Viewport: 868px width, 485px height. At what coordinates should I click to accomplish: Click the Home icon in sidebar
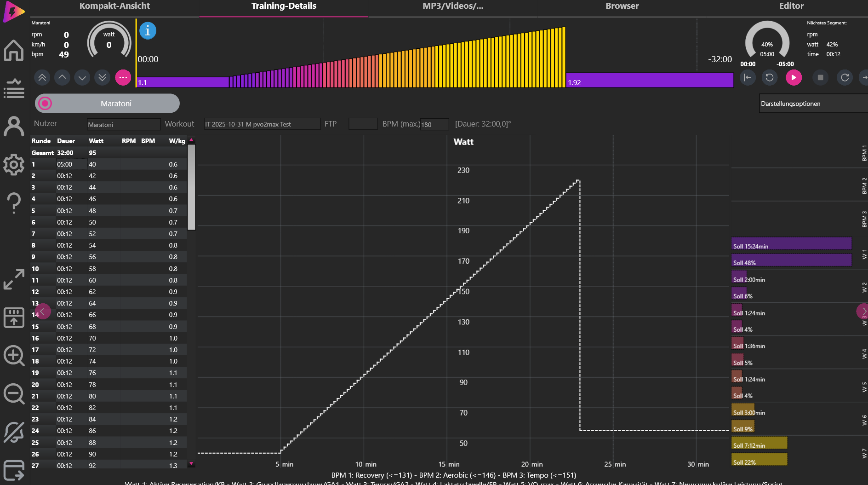click(x=14, y=50)
